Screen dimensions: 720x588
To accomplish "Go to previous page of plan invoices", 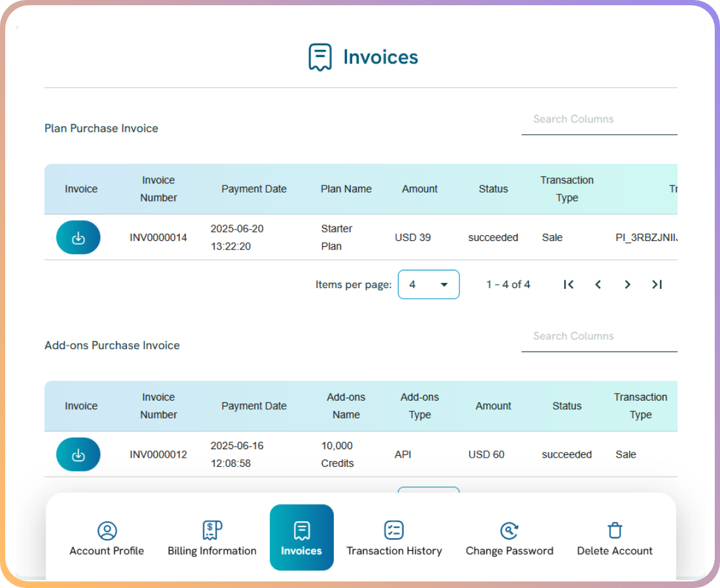I will click(598, 284).
